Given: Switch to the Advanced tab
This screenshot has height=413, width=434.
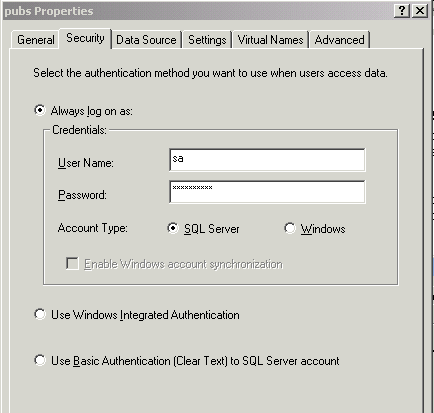Looking at the screenshot, I should (339, 40).
